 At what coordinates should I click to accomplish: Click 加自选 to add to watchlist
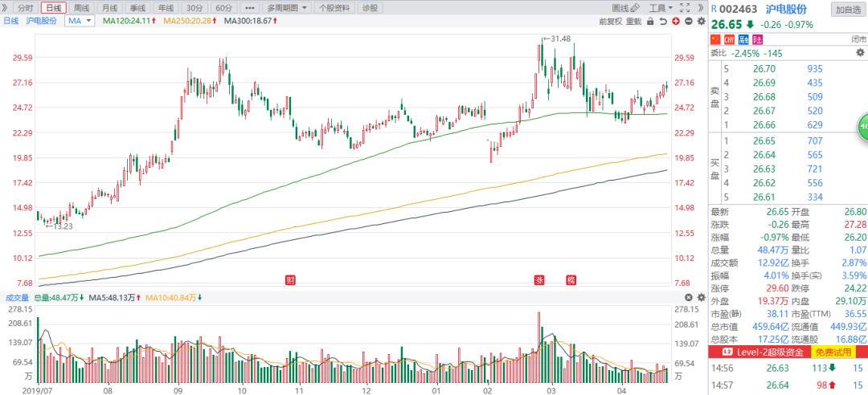click(x=848, y=9)
